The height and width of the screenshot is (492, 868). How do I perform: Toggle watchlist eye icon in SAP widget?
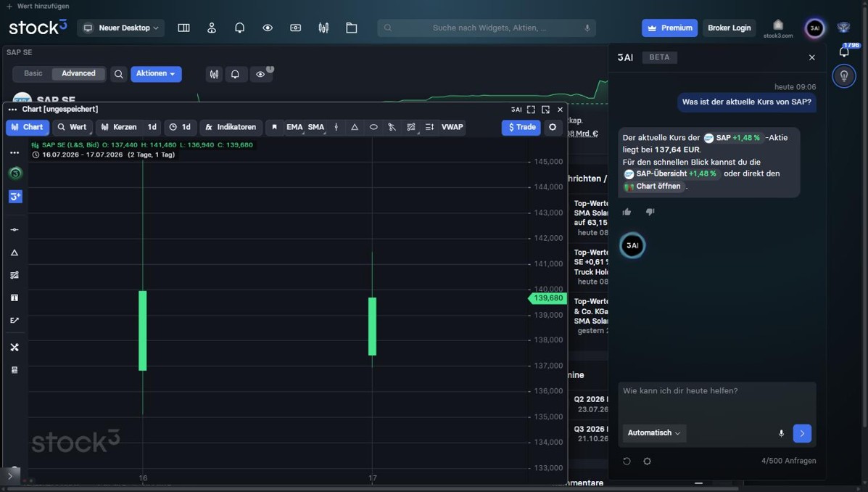(260, 74)
